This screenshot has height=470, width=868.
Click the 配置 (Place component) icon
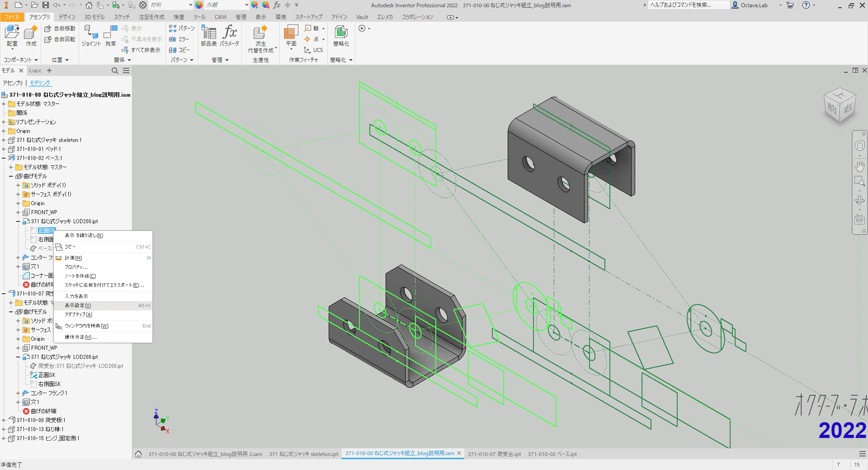(12, 36)
